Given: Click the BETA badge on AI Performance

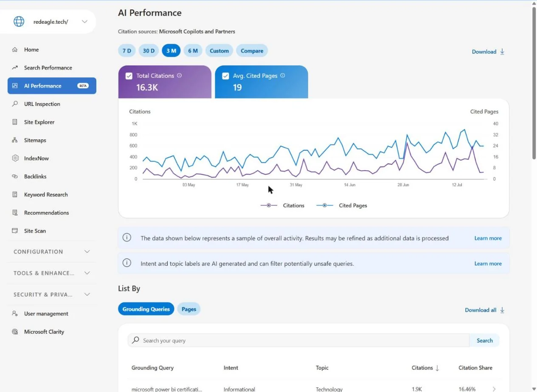Looking at the screenshot, I should 83,86.
